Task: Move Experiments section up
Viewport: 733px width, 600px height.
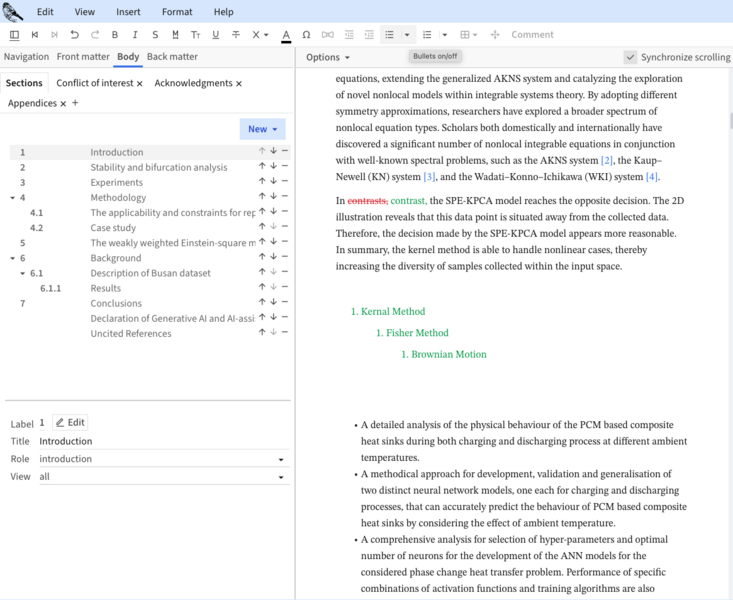Action: point(262,181)
